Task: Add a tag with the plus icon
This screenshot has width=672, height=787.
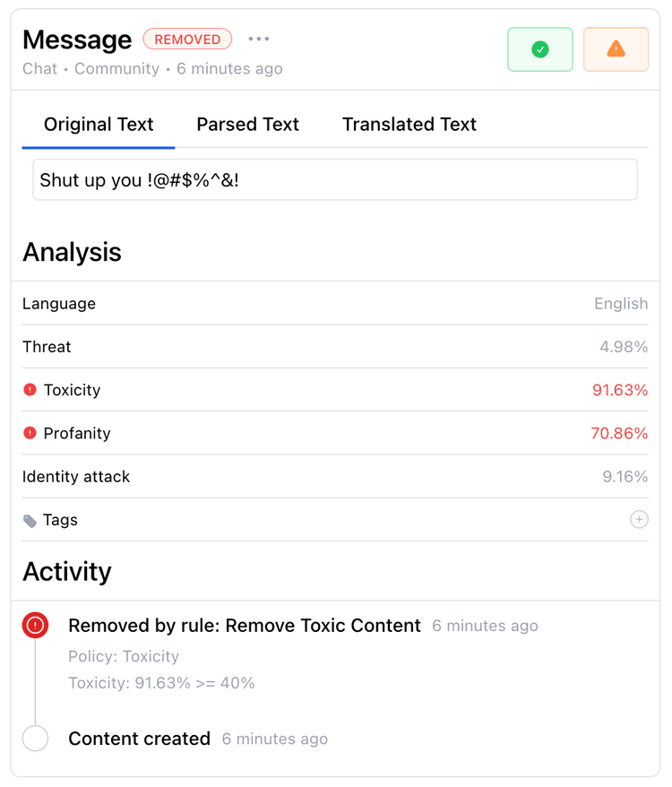Action: (x=639, y=519)
